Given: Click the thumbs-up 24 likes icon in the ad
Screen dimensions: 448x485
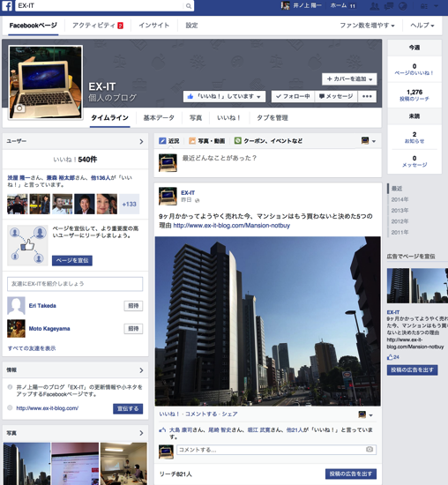Looking at the screenshot, I should click(x=390, y=357).
